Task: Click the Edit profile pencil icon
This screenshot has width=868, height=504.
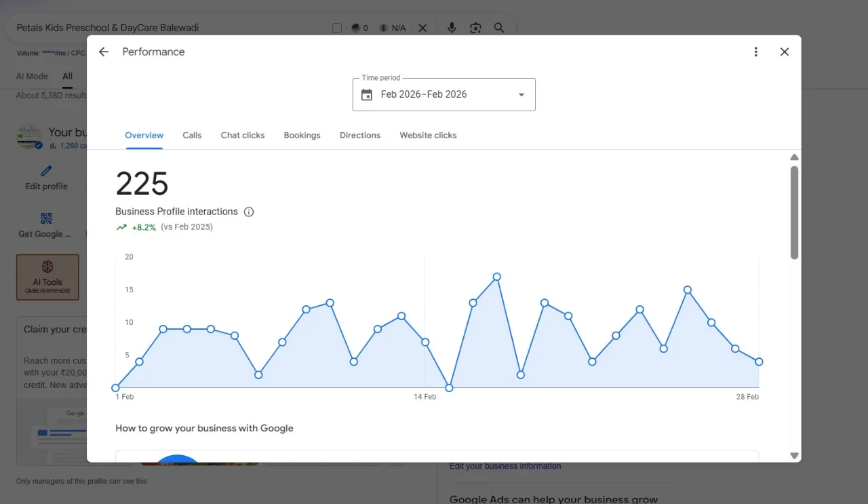Action: click(x=46, y=171)
